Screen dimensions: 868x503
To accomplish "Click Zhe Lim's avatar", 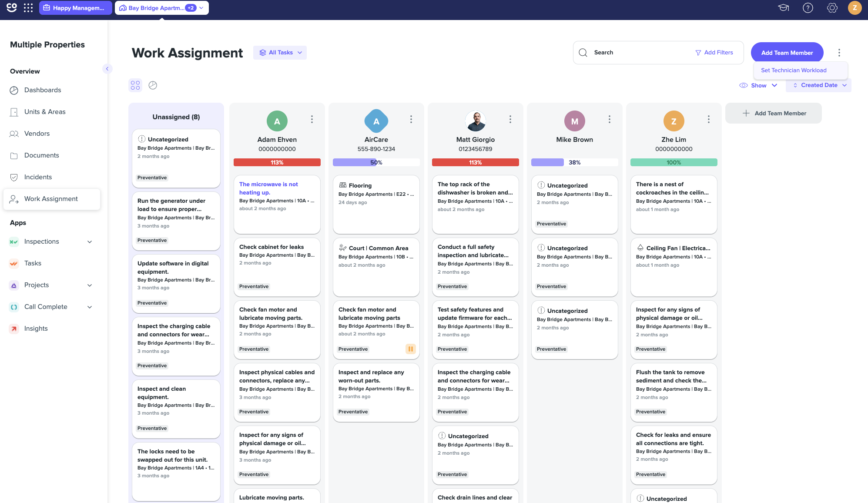I will point(674,121).
